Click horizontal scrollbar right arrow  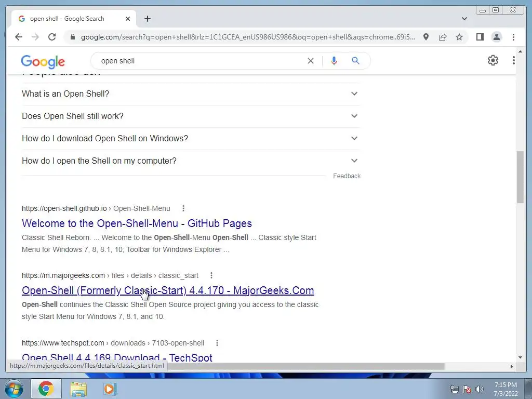click(x=512, y=366)
